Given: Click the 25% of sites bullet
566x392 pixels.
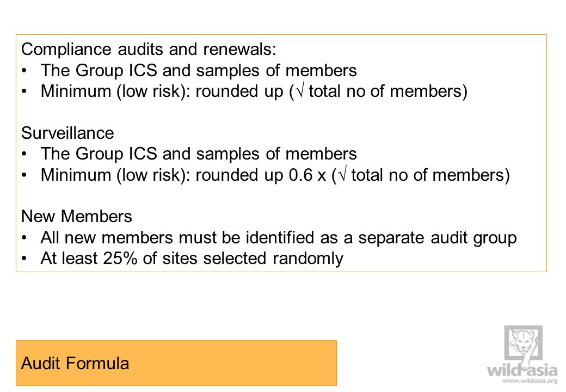Looking at the screenshot, I should (192, 259).
